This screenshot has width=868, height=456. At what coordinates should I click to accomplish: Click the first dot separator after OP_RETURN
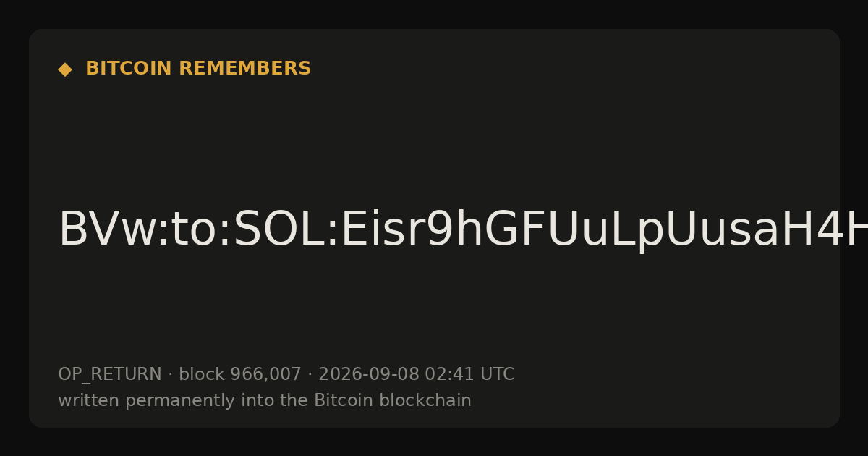(x=171, y=375)
